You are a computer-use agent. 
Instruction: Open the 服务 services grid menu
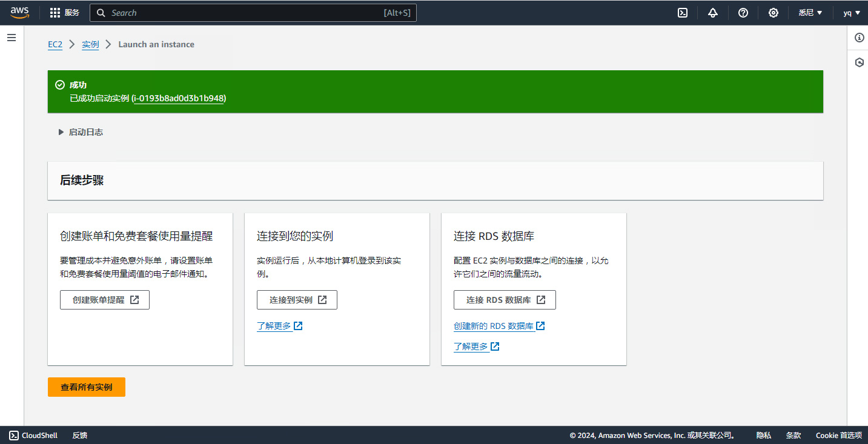click(65, 13)
